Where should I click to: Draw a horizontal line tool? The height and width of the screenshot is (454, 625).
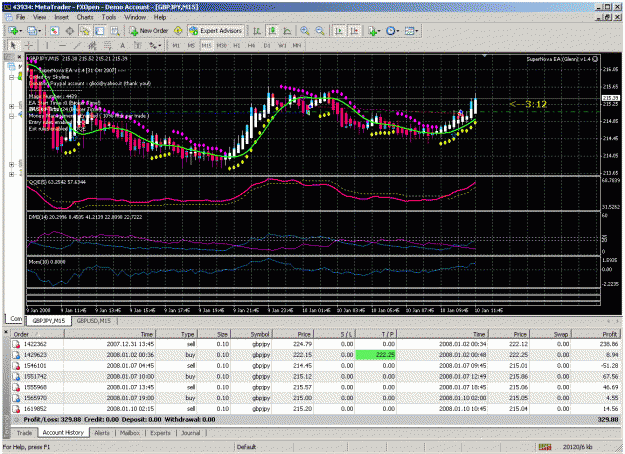62,45
